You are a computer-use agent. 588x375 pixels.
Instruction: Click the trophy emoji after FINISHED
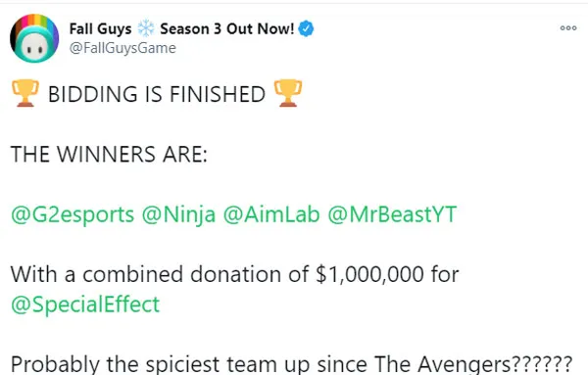(288, 93)
